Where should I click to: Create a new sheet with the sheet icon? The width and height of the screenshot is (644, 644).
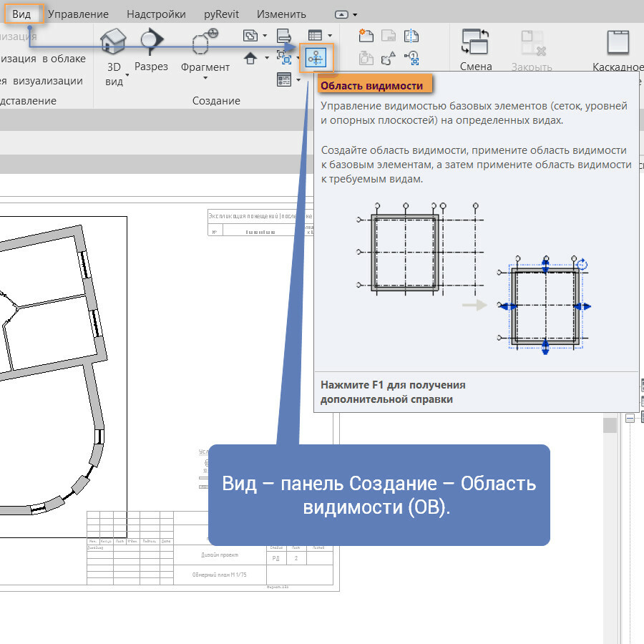pos(366,35)
